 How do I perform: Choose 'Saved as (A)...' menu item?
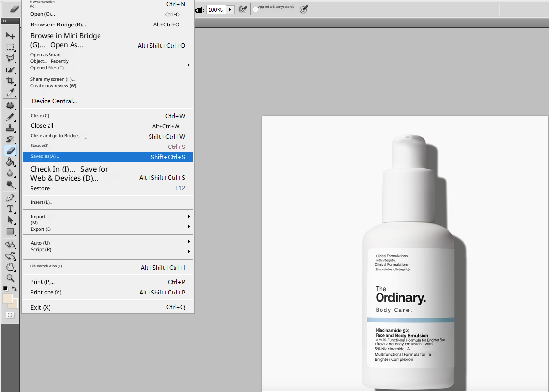[x=108, y=157]
